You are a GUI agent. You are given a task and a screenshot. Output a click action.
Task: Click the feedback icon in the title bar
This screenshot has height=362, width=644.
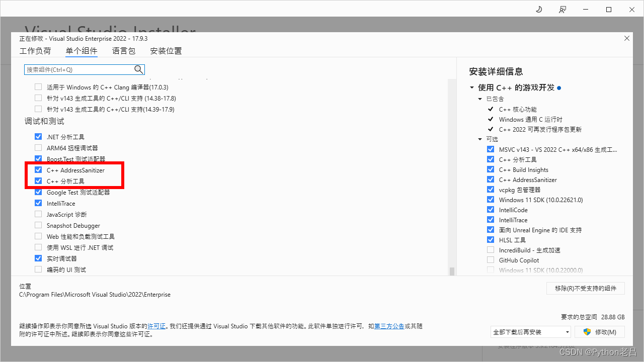pyautogui.click(x=562, y=10)
